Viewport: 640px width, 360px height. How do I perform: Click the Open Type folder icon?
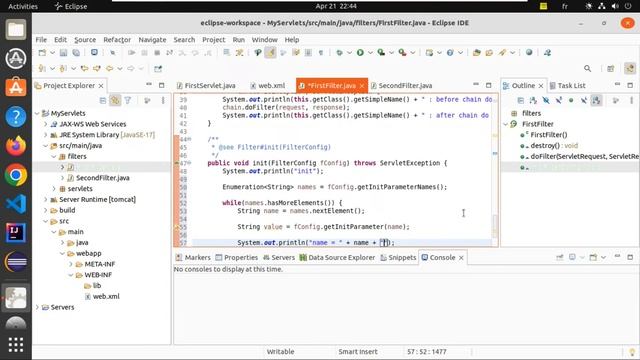point(476,53)
